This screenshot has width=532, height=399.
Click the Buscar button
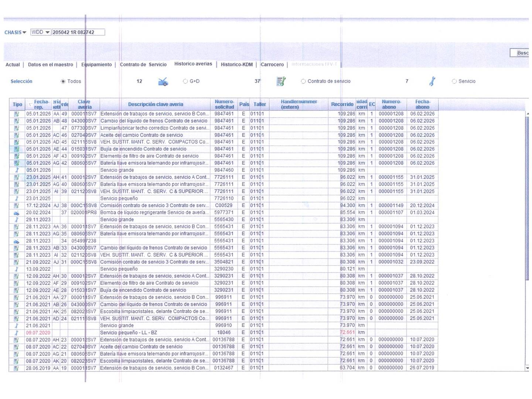pos(520,53)
